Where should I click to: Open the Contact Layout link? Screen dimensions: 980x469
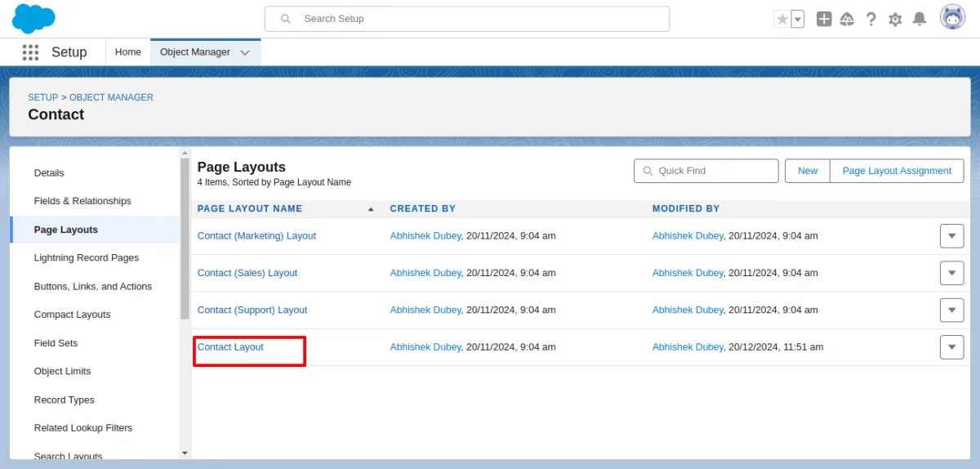[x=230, y=347]
